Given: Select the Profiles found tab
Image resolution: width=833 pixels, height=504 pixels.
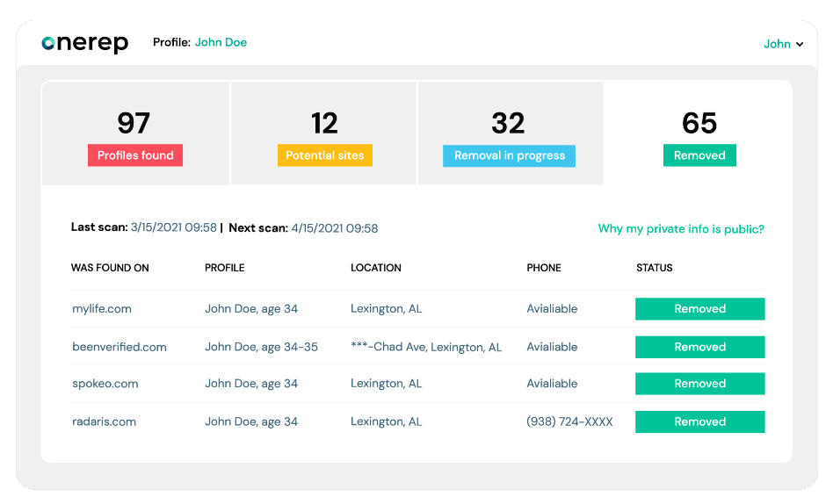Looking at the screenshot, I should (x=135, y=133).
